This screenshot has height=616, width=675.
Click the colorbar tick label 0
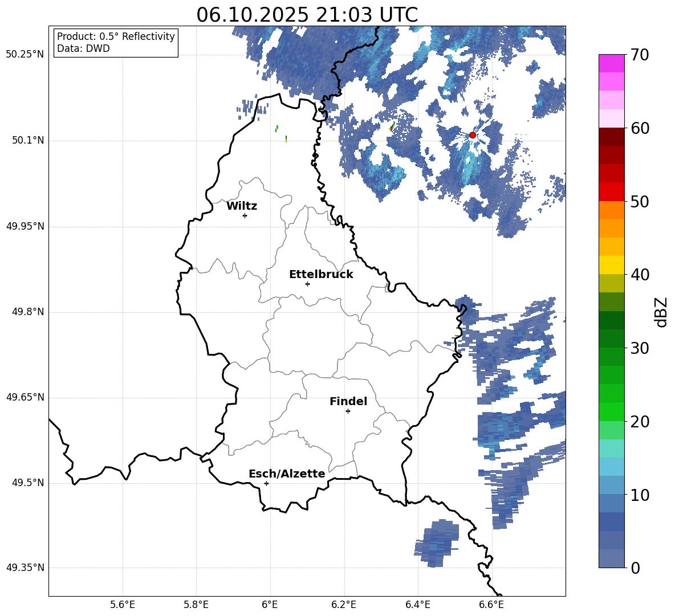[635, 568]
